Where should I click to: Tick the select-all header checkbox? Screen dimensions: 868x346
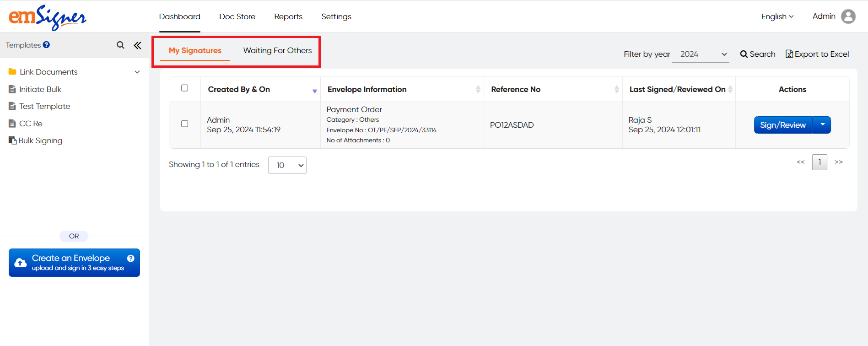coord(185,88)
